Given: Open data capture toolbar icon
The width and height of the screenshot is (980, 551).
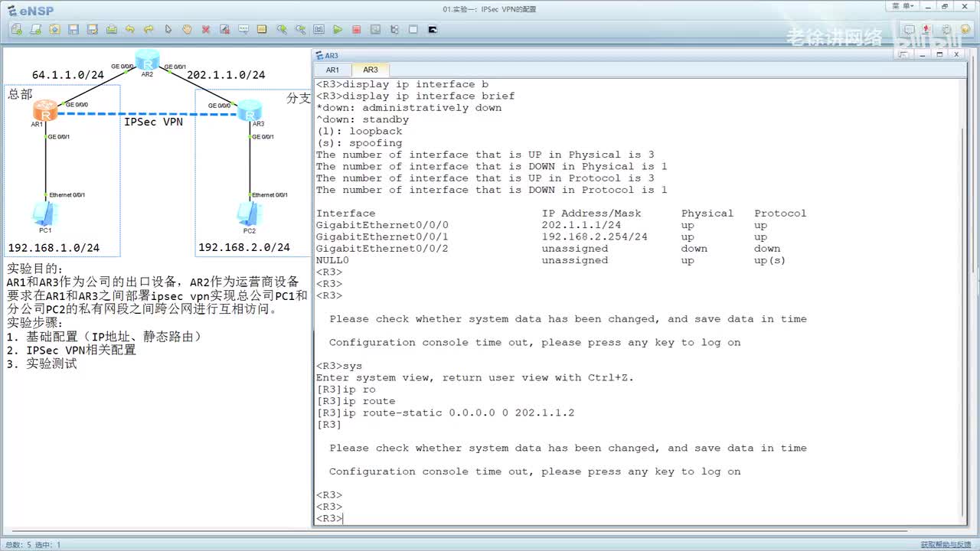Looking at the screenshot, I should click(x=375, y=30).
